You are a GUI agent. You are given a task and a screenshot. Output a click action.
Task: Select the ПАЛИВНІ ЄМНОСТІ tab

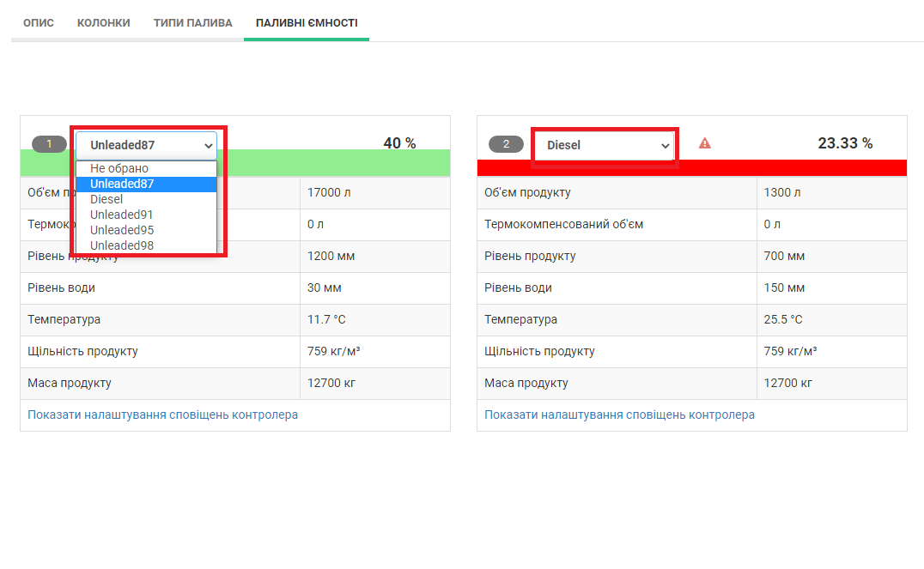(x=307, y=23)
